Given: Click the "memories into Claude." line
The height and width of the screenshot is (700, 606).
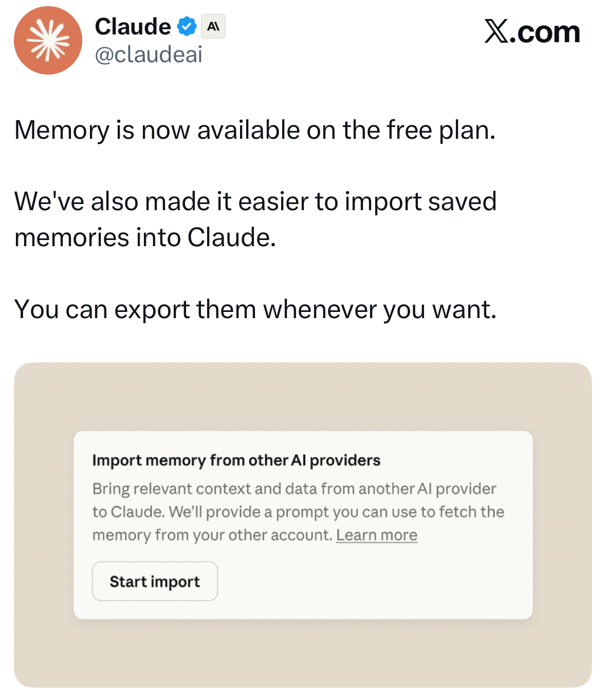Looking at the screenshot, I should click(x=145, y=237).
